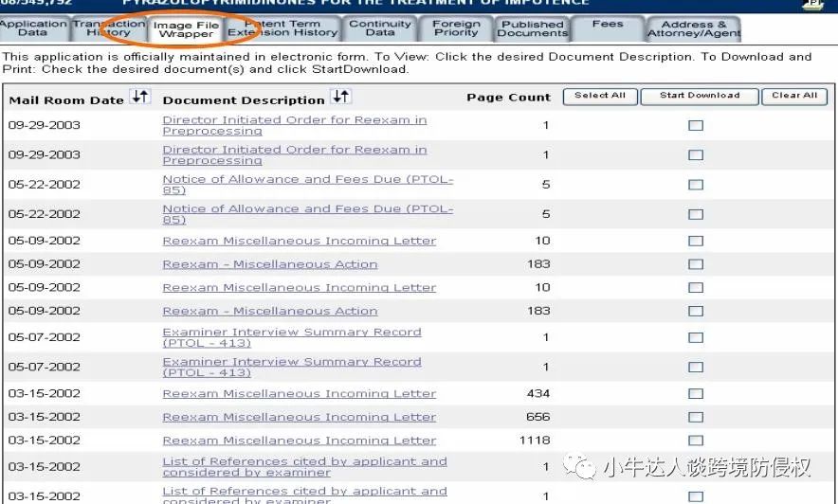Select the Image File Wrapper tab
Image resolution: width=838 pixels, height=504 pixels.
(186, 29)
